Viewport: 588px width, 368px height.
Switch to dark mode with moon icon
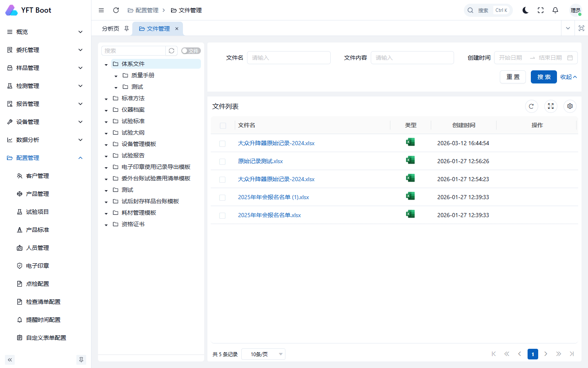pyautogui.click(x=526, y=10)
